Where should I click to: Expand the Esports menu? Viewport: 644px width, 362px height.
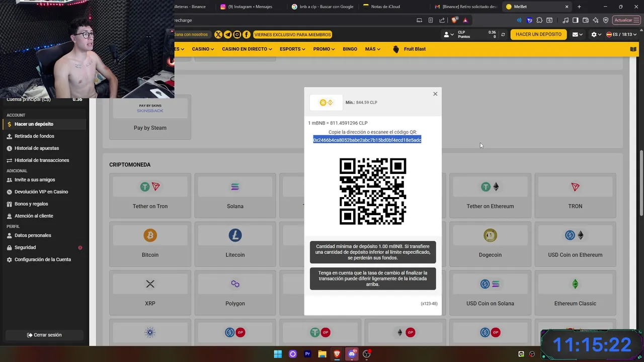tap(292, 49)
